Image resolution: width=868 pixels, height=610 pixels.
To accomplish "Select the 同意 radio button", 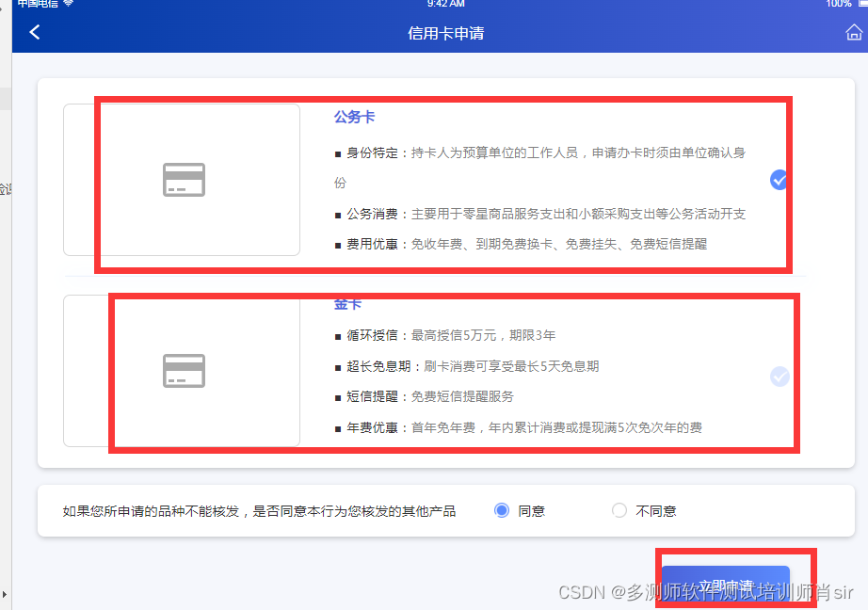I will [501, 510].
